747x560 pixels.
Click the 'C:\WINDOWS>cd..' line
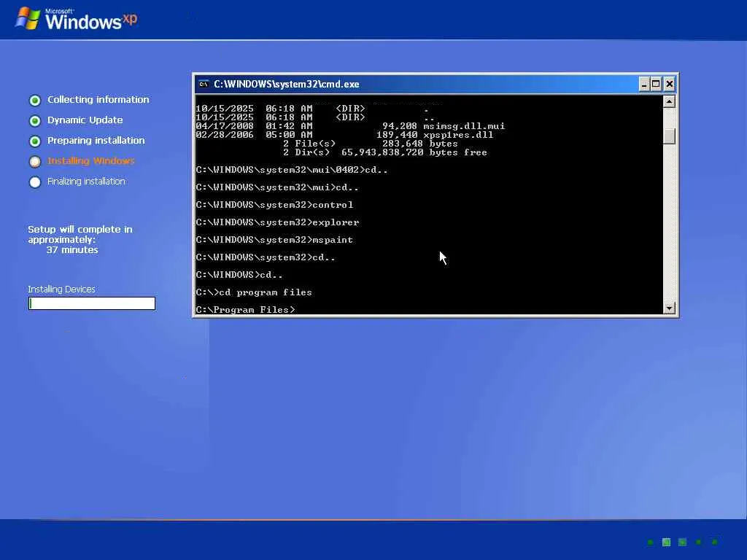click(x=239, y=275)
